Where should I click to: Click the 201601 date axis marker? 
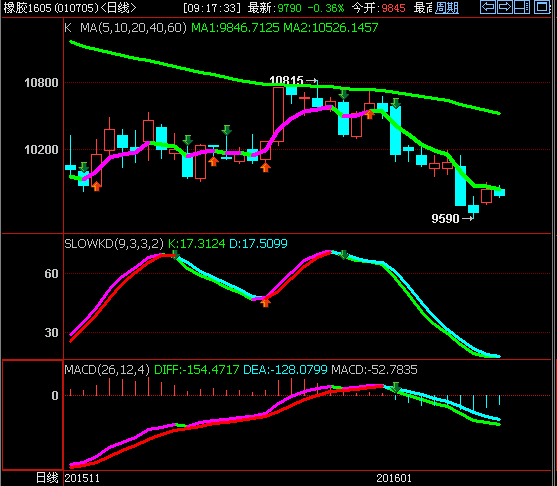pyautogui.click(x=394, y=478)
